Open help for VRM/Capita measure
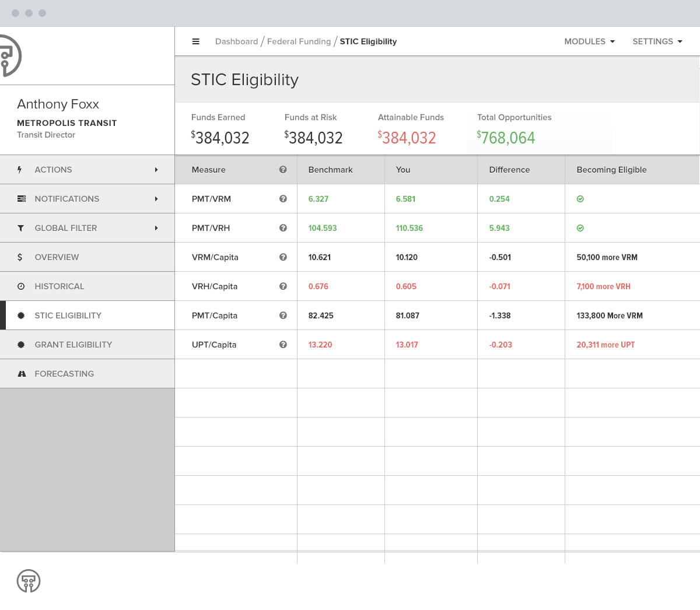Image resolution: width=700 pixels, height=610 pixels. click(283, 257)
